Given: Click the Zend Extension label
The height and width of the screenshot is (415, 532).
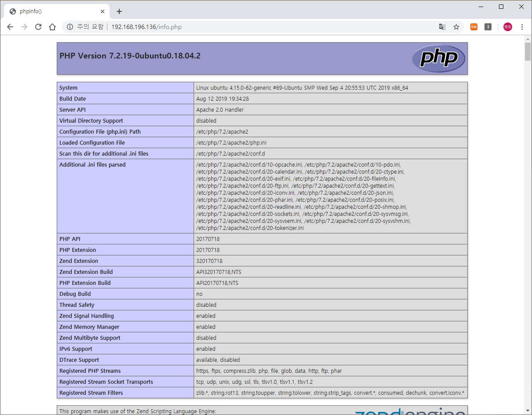Looking at the screenshot, I should click(79, 261).
